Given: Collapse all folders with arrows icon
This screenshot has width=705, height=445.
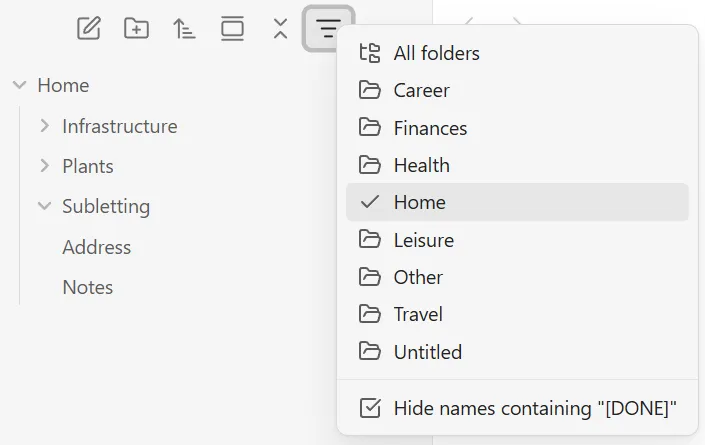Looking at the screenshot, I should [x=281, y=29].
